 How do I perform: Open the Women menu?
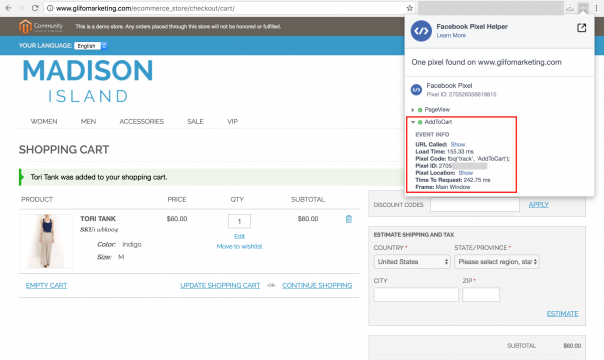[44, 122]
